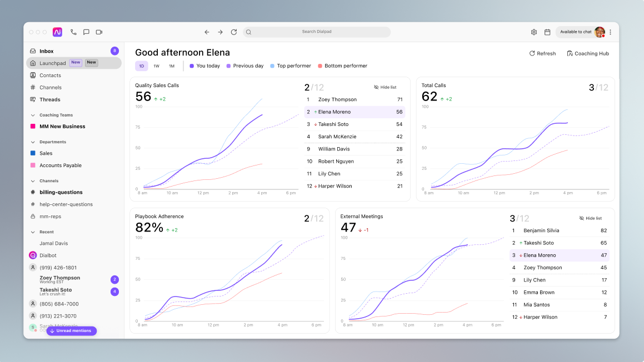Click the reload icon beside search bar
Screen dimensions: 644x362
pyautogui.click(x=234, y=32)
